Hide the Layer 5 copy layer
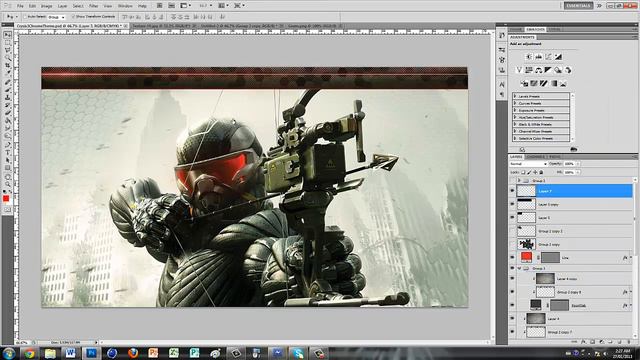 [x=513, y=204]
